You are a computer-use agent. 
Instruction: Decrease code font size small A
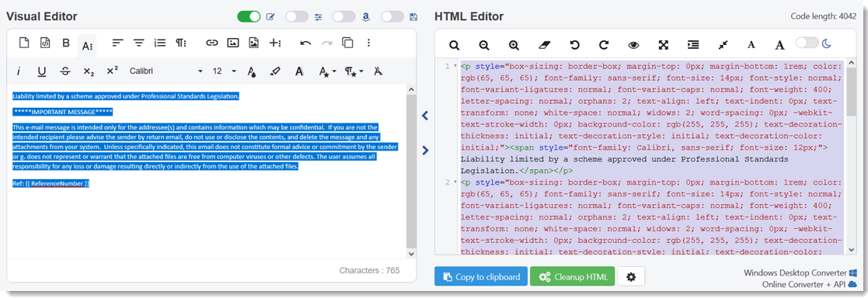pos(751,45)
